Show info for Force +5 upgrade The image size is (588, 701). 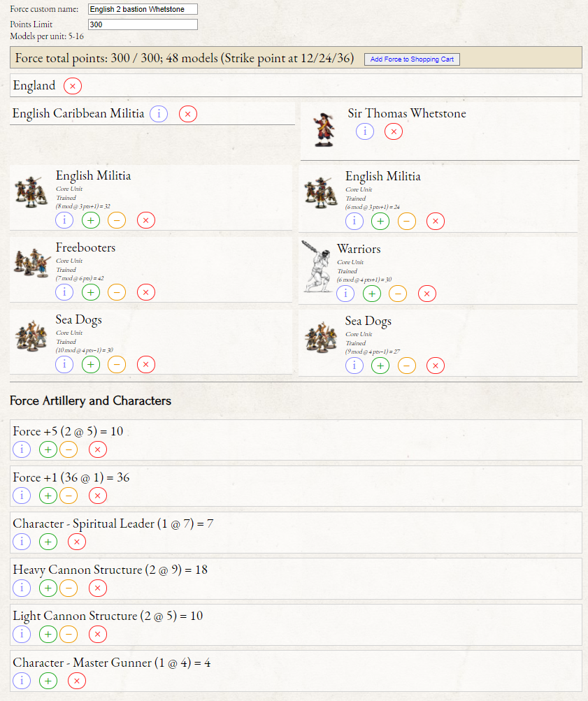22,449
